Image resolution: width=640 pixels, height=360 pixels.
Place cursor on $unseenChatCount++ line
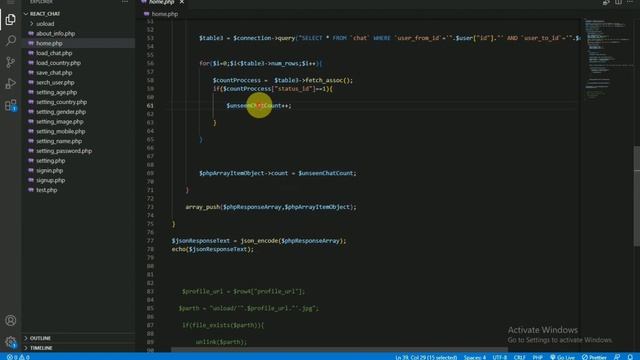[x=259, y=106]
